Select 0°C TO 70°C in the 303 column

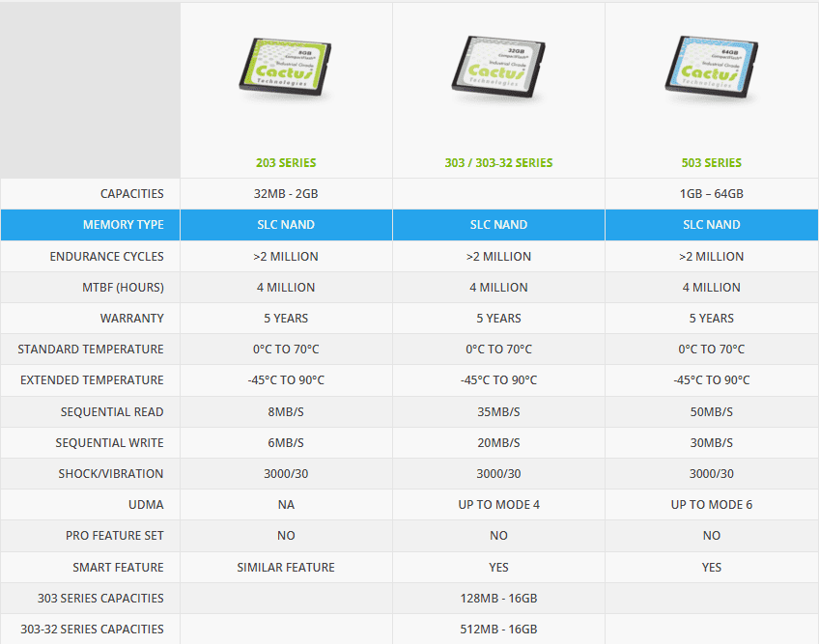pos(498,349)
